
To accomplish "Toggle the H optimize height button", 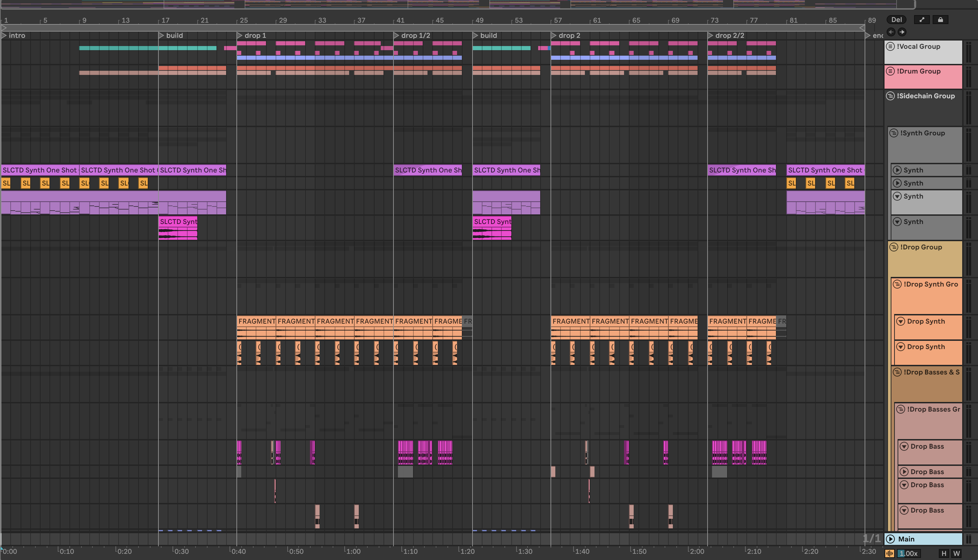I will (944, 553).
